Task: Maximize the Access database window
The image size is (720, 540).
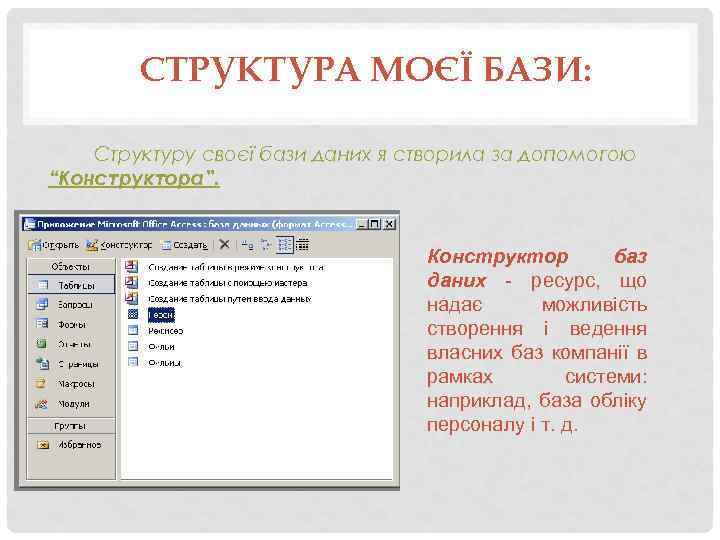Action: (x=375, y=224)
